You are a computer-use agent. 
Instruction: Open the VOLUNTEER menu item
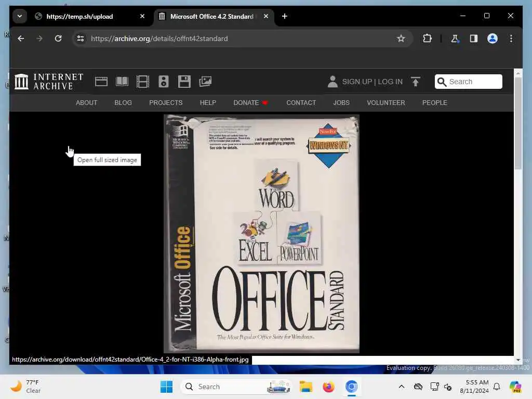pos(386,103)
